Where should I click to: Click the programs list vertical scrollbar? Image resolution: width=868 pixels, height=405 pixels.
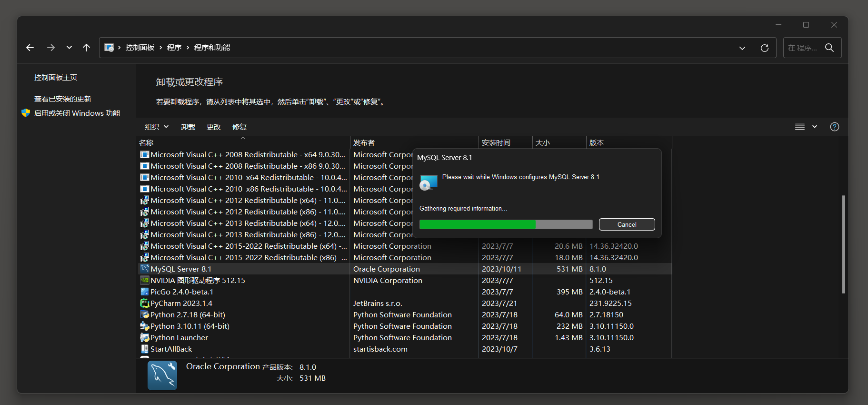point(843,244)
